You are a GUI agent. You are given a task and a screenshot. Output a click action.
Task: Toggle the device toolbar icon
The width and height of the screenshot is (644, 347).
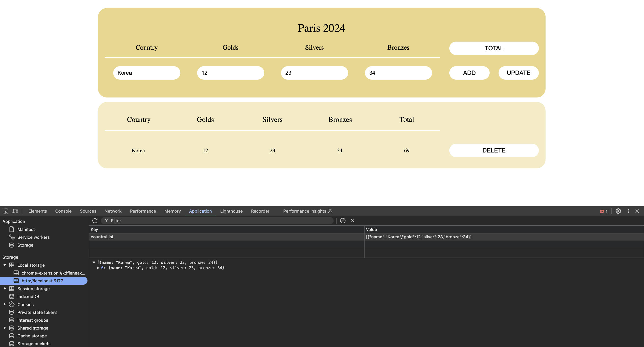[x=15, y=211]
